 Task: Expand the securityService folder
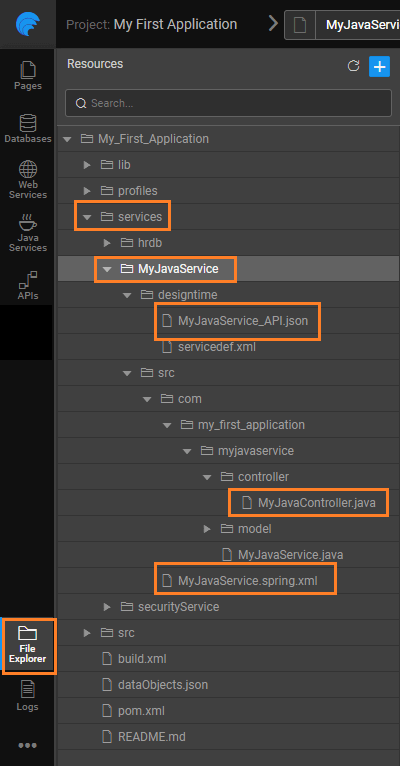pos(107,607)
